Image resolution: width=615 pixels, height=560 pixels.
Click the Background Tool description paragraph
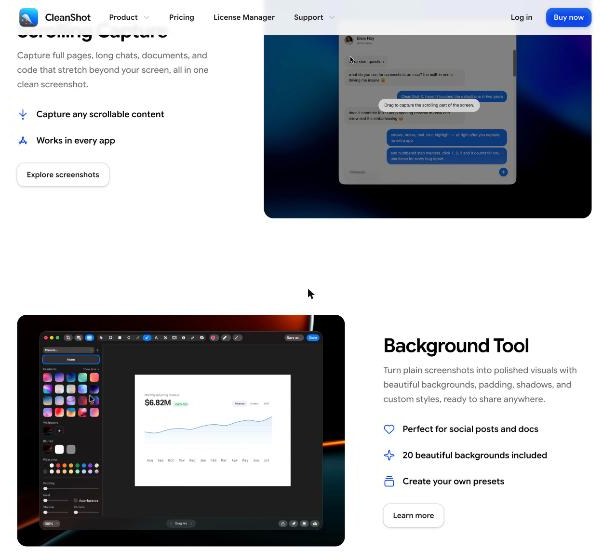(480, 384)
